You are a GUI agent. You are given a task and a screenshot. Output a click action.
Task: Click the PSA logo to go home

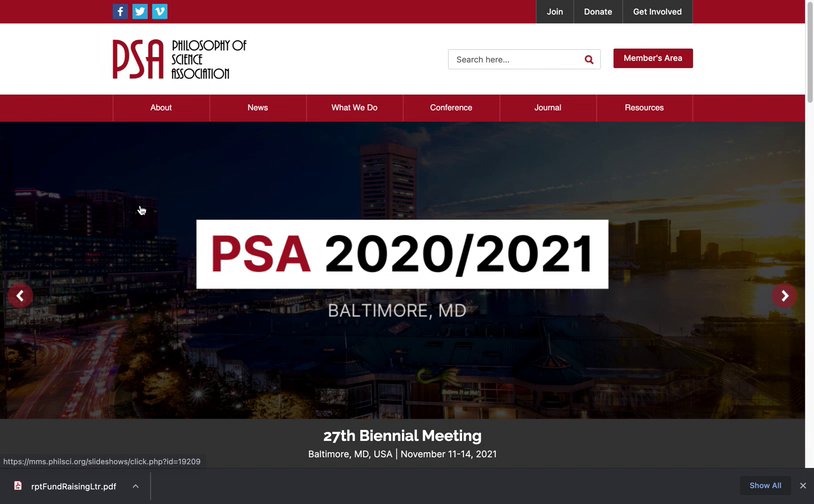[179, 59]
